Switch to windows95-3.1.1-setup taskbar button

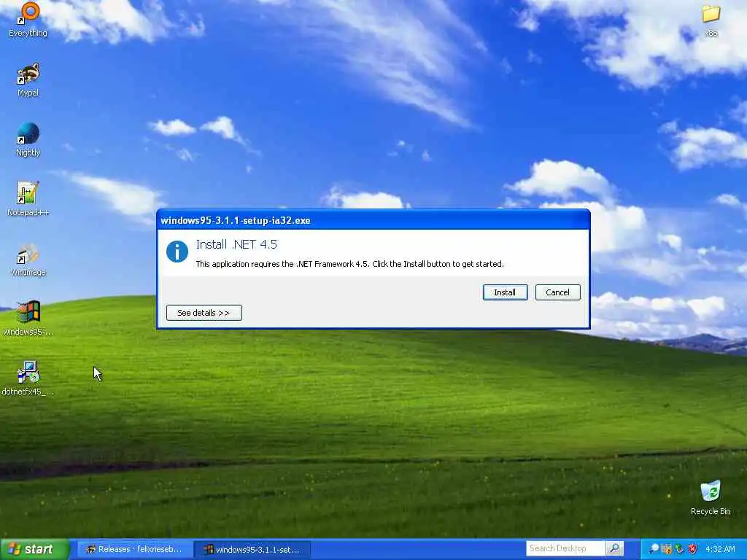click(x=252, y=550)
